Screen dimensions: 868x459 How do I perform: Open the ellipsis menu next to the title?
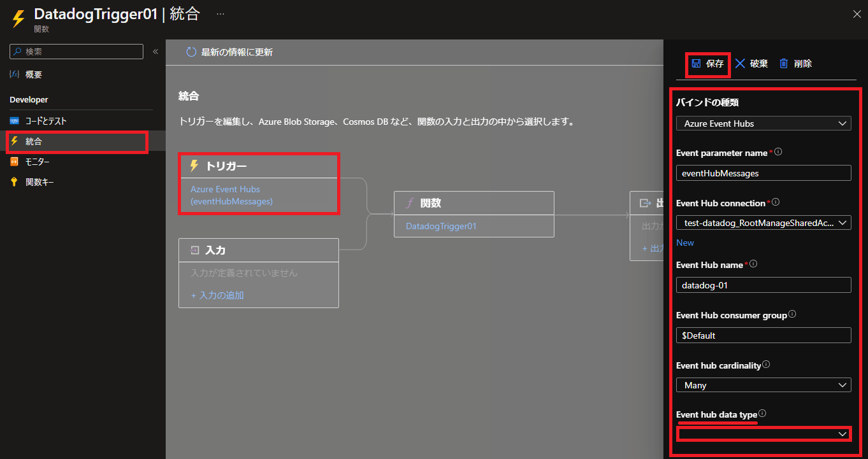221,13
